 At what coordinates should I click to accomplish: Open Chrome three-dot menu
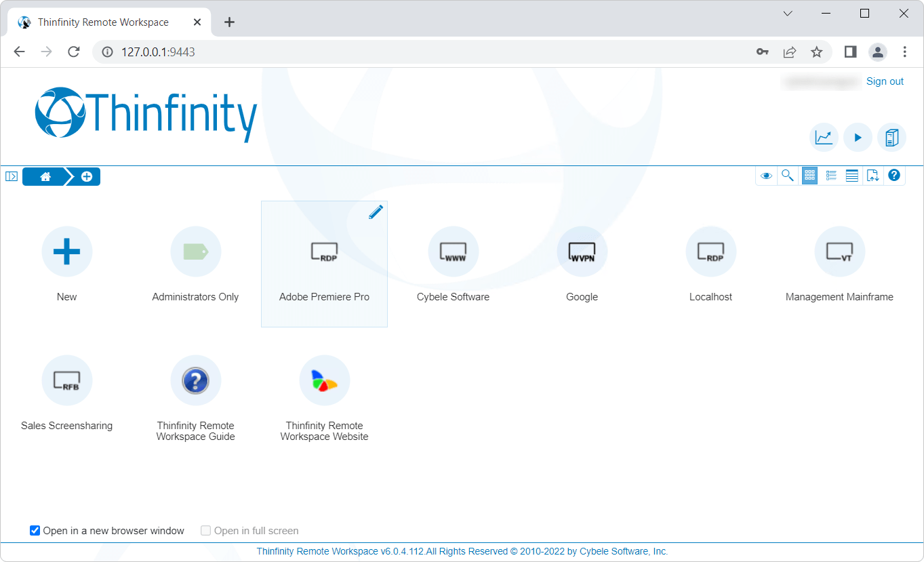coord(905,52)
